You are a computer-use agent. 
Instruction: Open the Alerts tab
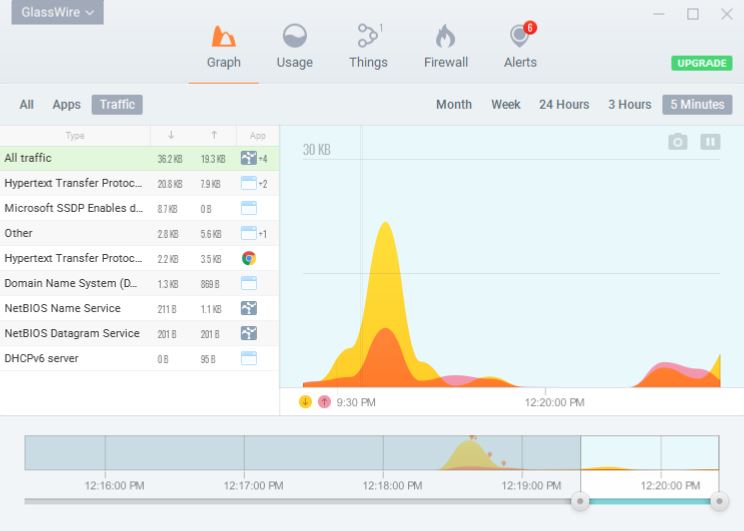pos(521,47)
